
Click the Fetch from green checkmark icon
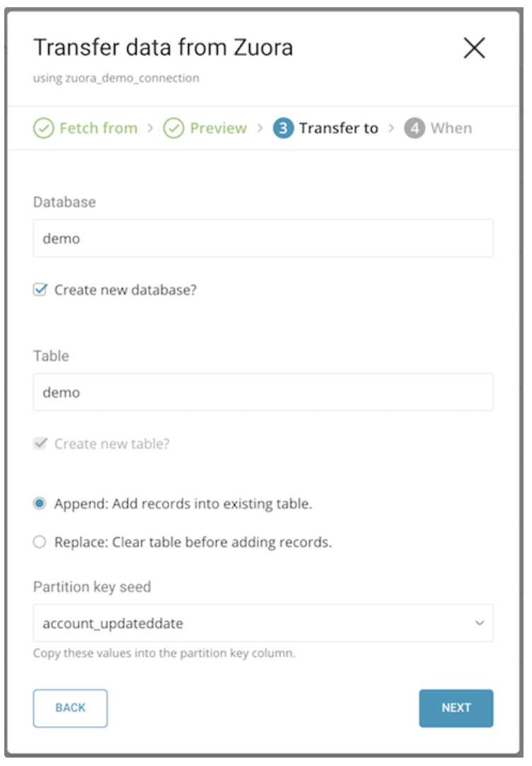pyautogui.click(x=44, y=128)
